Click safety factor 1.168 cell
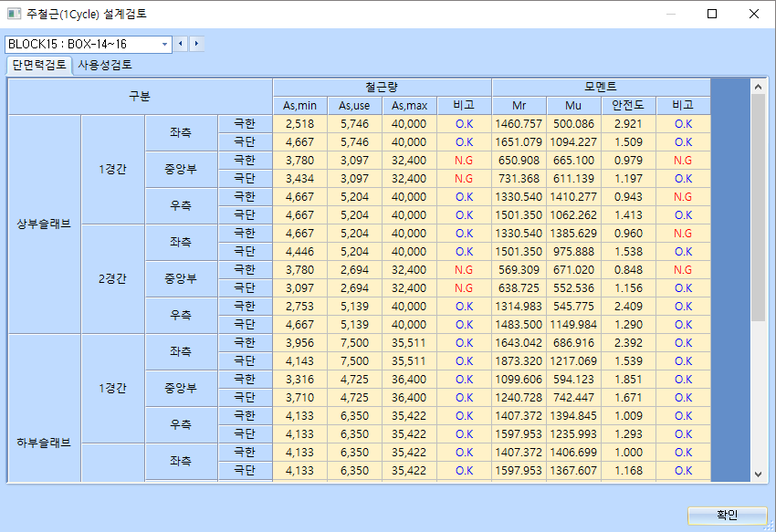Screen dimensions: 776x532 [628, 471]
